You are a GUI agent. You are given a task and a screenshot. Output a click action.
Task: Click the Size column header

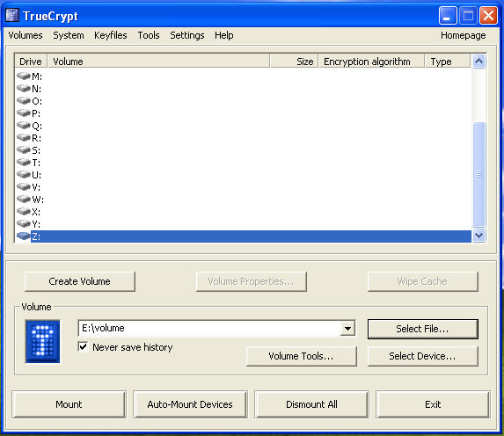tap(294, 62)
